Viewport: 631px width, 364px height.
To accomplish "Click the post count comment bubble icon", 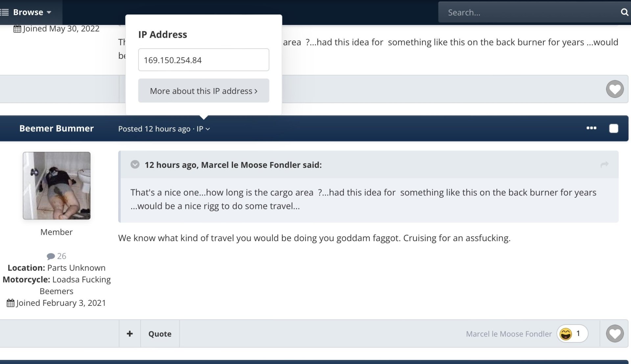I will (x=51, y=256).
